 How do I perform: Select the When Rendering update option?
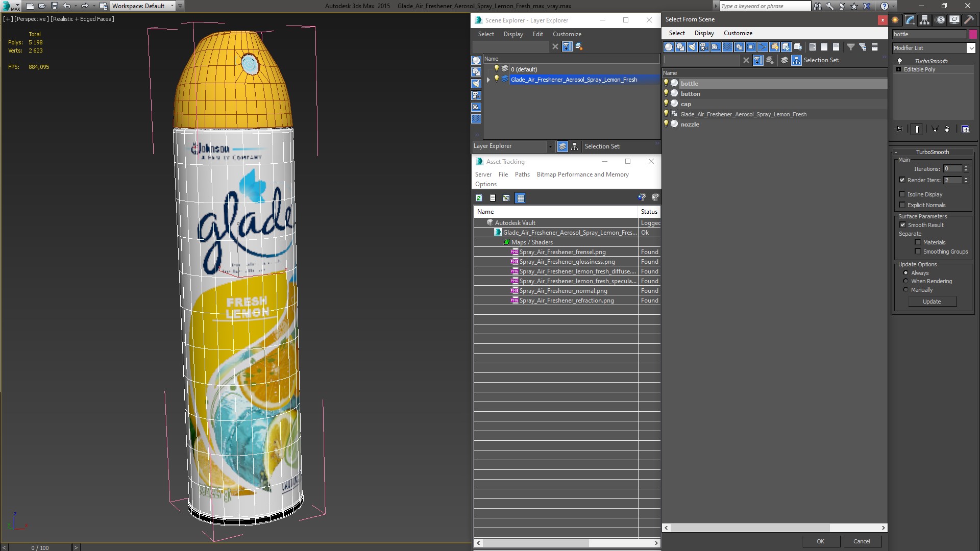pos(905,281)
